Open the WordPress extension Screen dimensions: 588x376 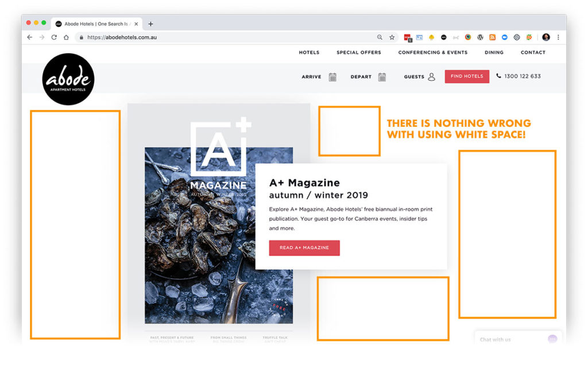[x=480, y=37]
